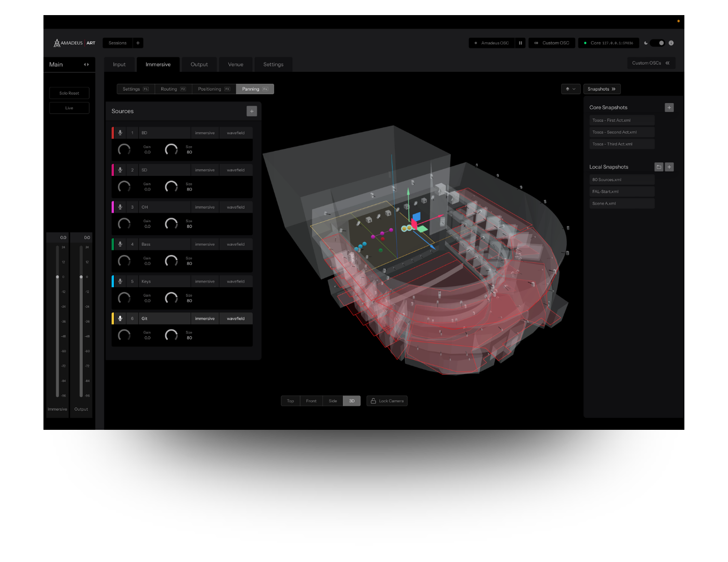The width and height of the screenshot is (728, 562).
Task: Toggle wavefield mode for the Git source
Action: pyautogui.click(x=236, y=318)
